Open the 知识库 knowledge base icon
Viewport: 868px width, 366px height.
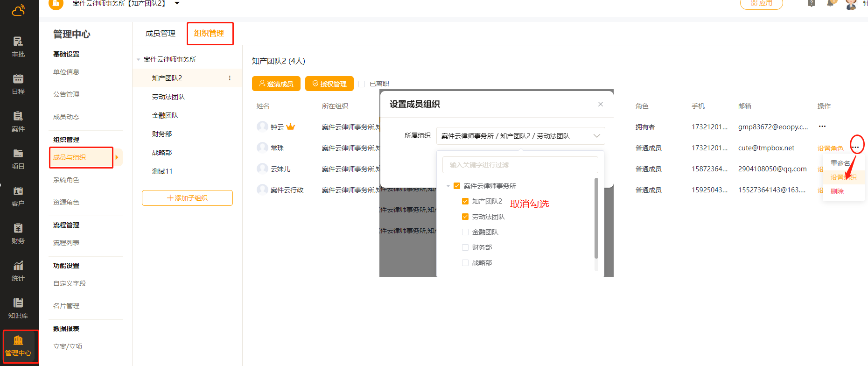(18, 308)
